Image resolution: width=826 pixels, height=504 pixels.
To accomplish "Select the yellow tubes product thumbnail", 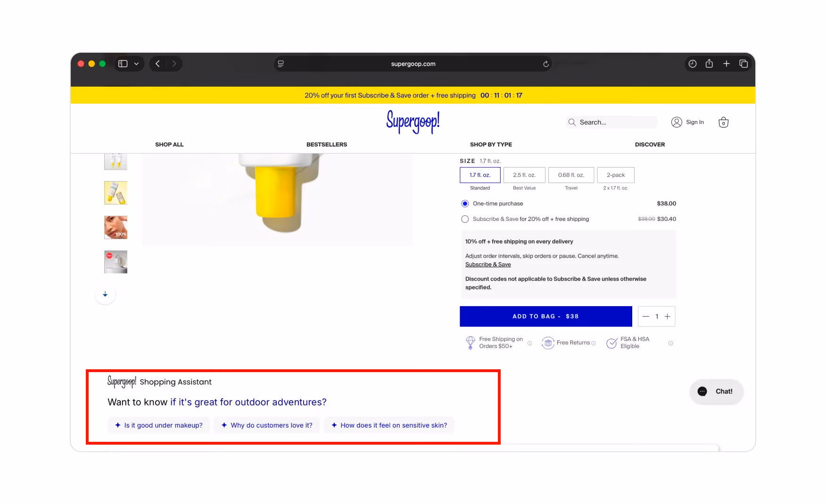I will point(116,193).
